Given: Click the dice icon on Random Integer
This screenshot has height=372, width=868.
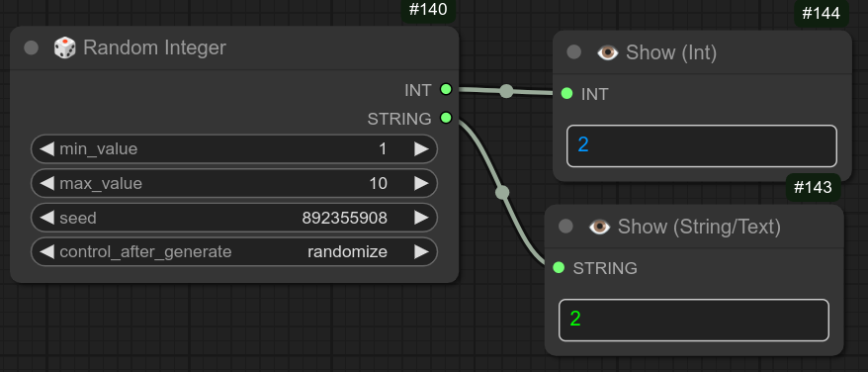Looking at the screenshot, I should click(x=65, y=47).
